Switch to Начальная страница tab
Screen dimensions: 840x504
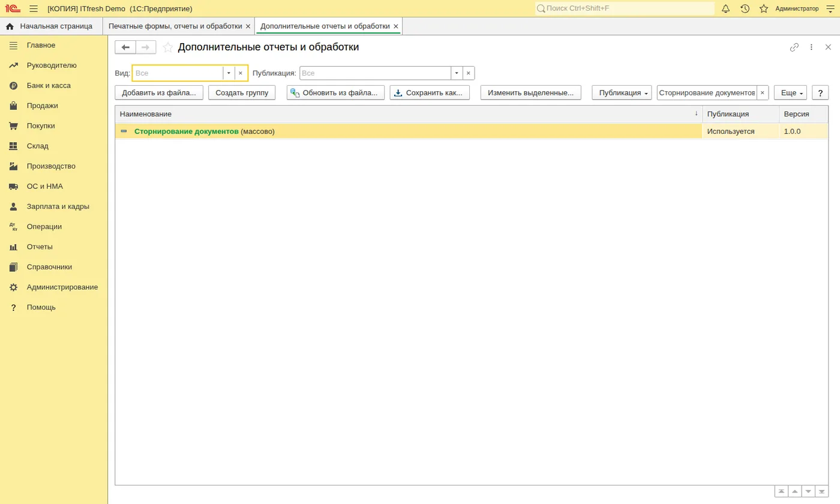51,26
